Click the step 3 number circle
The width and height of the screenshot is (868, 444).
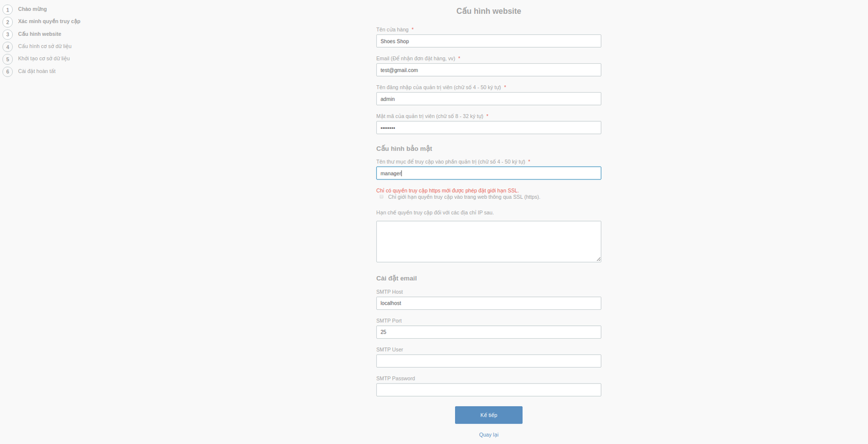tap(7, 34)
